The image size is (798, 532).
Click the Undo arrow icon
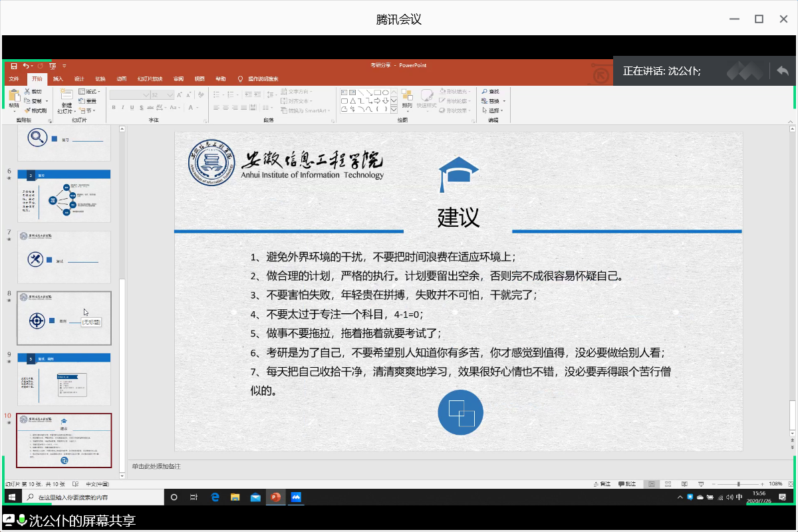[26, 66]
